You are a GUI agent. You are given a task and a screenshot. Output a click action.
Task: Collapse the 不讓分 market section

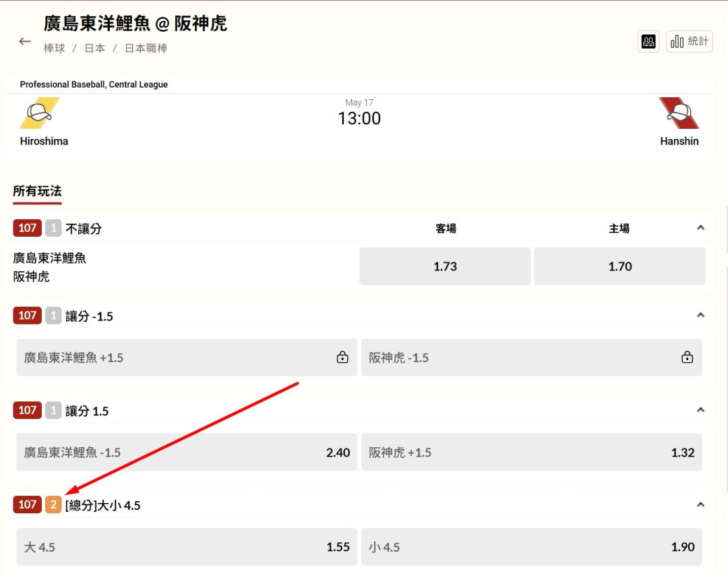coord(700,228)
